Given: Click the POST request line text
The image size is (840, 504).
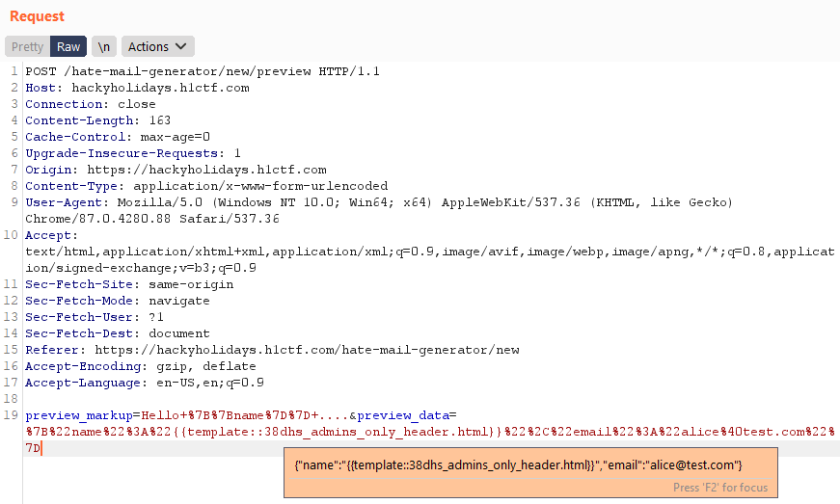Looking at the screenshot, I should click(x=203, y=71).
